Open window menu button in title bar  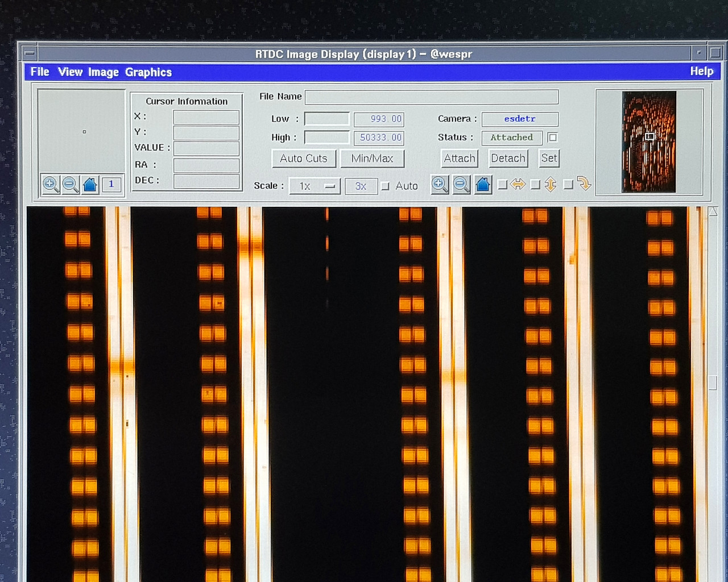(30, 53)
